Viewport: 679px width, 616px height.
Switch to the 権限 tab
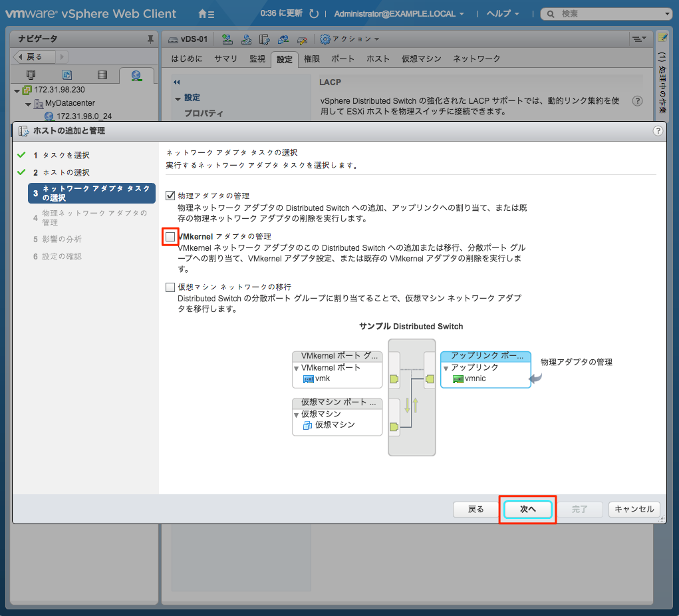pyautogui.click(x=312, y=59)
